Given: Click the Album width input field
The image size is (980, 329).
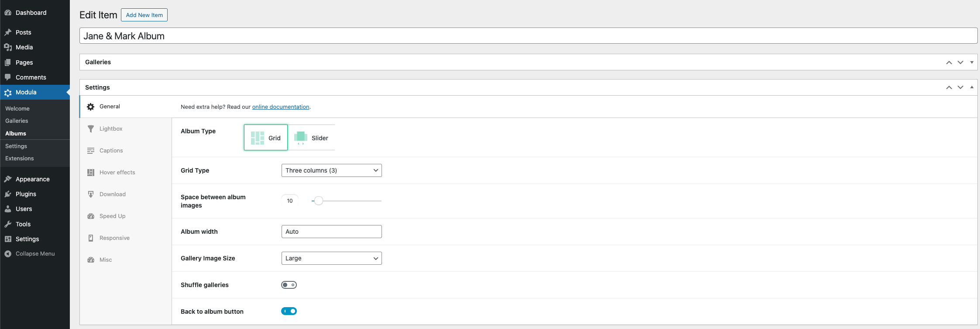Looking at the screenshot, I should pyautogui.click(x=331, y=232).
